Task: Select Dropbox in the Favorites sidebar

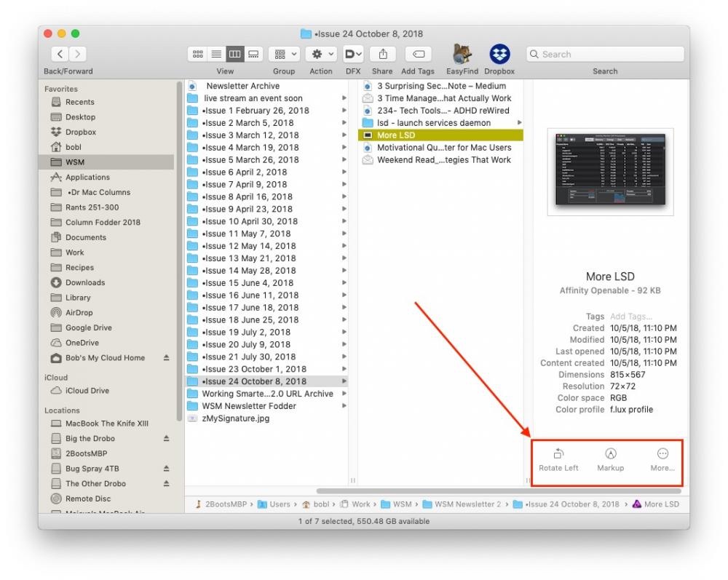Action: (80, 132)
